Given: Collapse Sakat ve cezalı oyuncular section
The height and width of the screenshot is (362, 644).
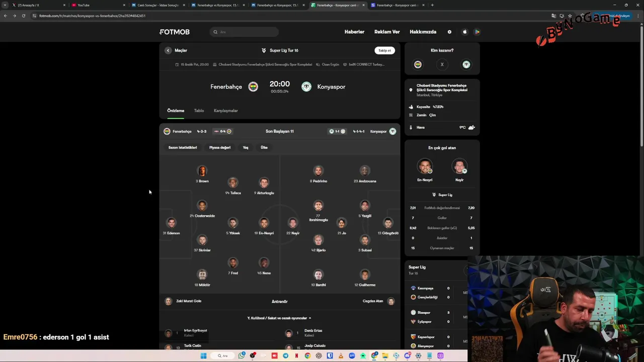Looking at the screenshot, I should pos(279,318).
